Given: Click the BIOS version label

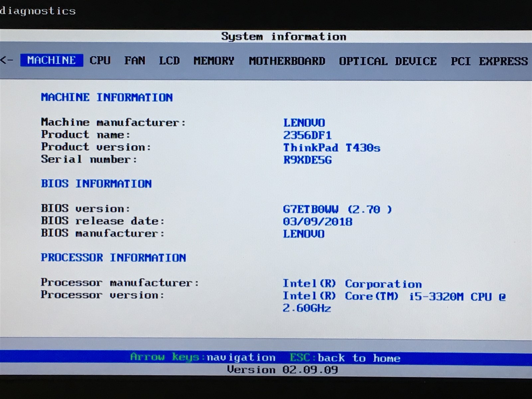Looking at the screenshot, I should 86,208.
